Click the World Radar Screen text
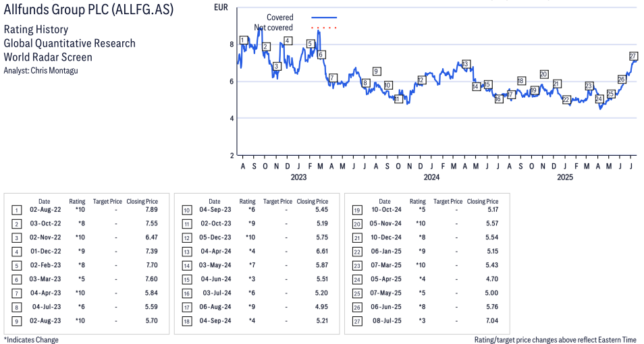The image size is (644, 344). pyautogui.click(x=48, y=57)
